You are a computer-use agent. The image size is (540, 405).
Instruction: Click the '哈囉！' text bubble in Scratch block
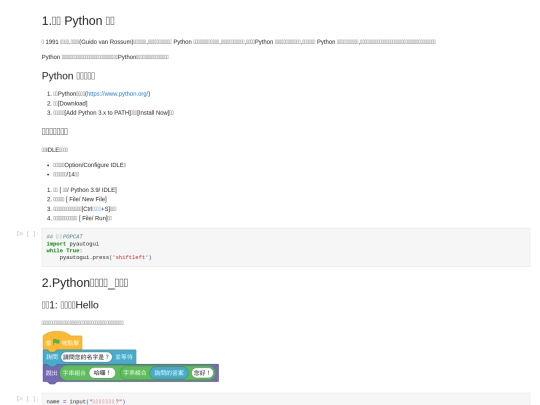click(102, 373)
